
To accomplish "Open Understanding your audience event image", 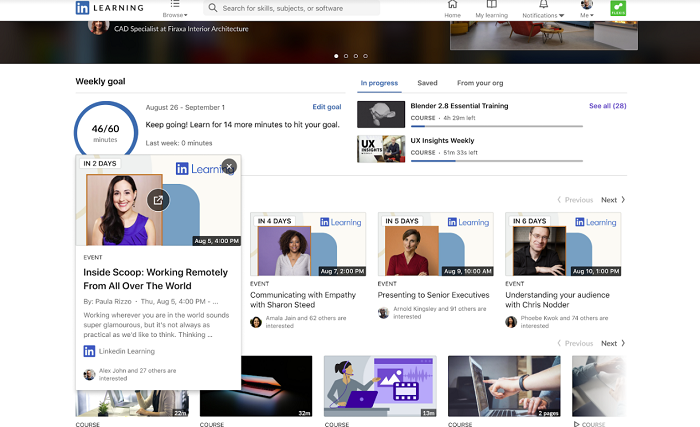I will (563, 244).
